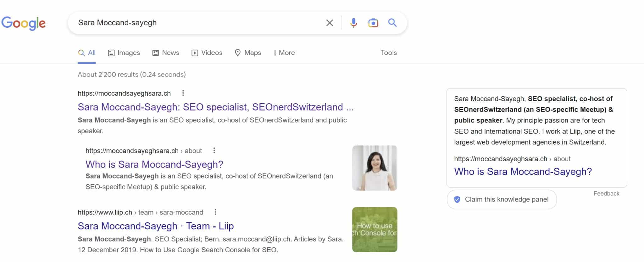Select the All results tab
This screenshot has height=262, width=644.
[x=87, y=53]
